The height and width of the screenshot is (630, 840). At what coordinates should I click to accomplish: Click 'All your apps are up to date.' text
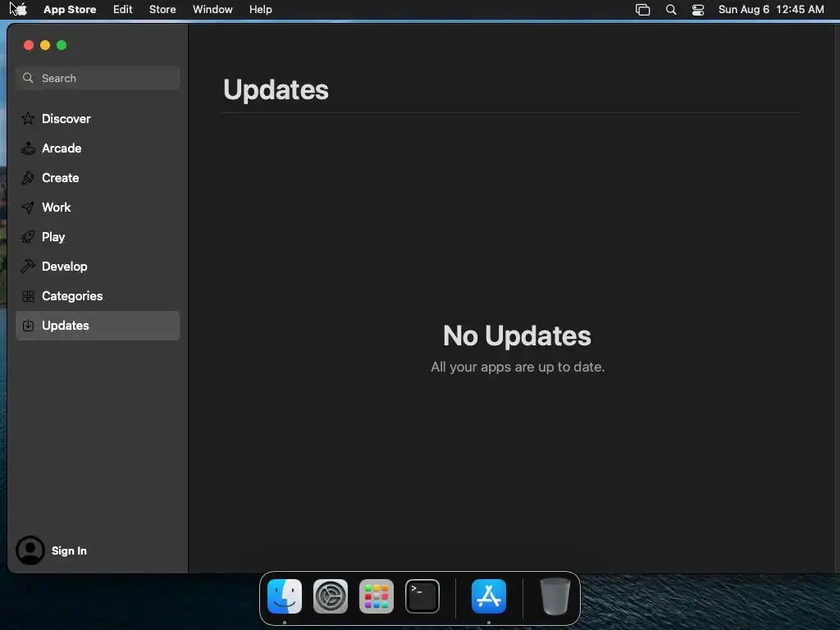tap(518, 367)
